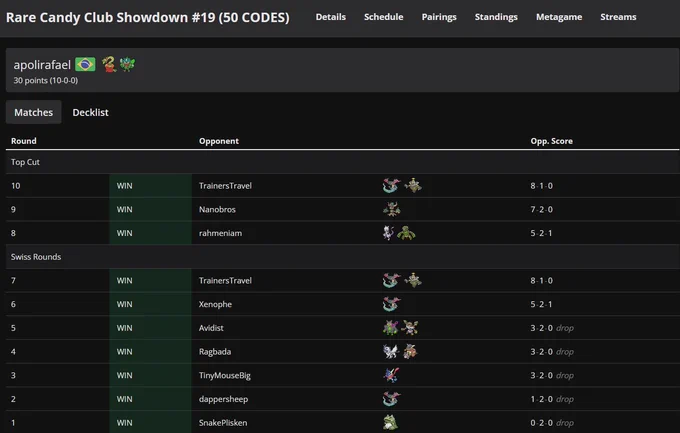Click the first deck icon in Avidist's row

[390, 328]
